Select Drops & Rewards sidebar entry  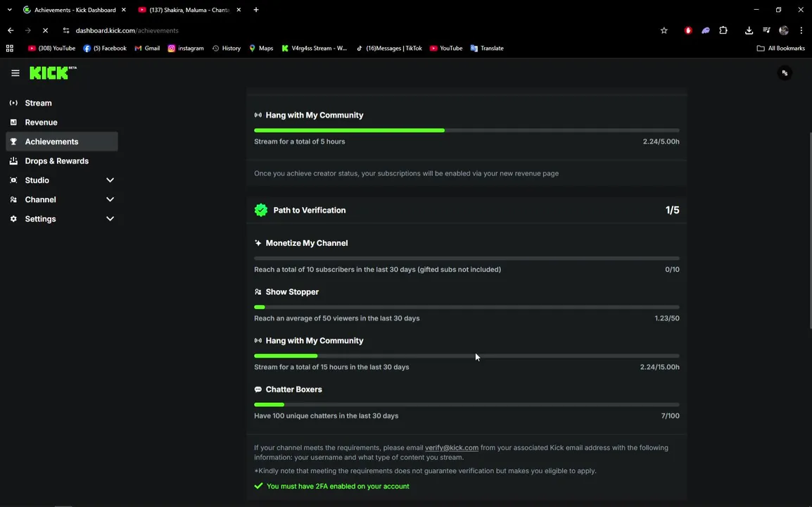coord(56,161)
